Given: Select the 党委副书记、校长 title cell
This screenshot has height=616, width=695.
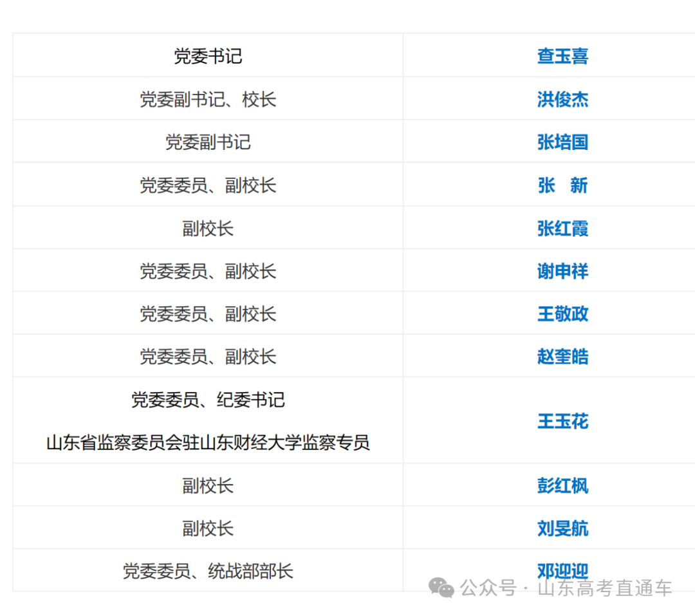Looking at the screenshot, I should click(208, 99).
